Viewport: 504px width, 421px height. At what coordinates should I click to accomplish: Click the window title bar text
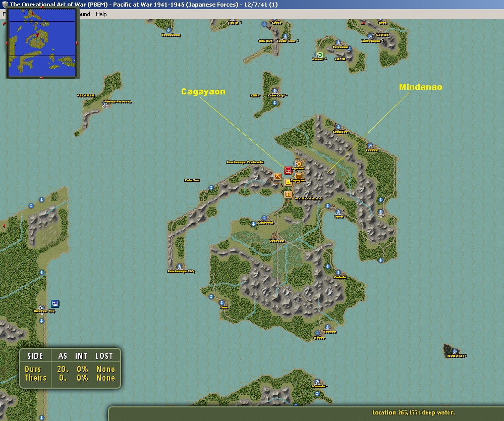click(x=144, y=5)
